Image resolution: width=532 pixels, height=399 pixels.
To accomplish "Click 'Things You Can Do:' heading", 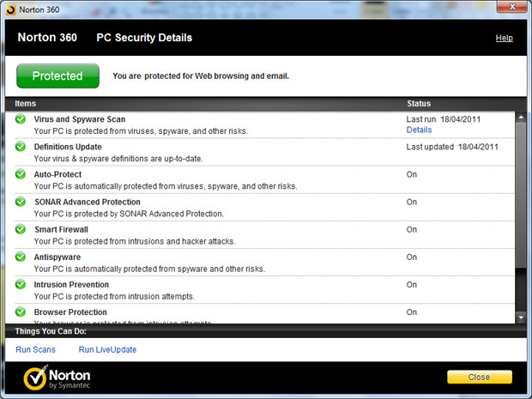I will point(51,331).
